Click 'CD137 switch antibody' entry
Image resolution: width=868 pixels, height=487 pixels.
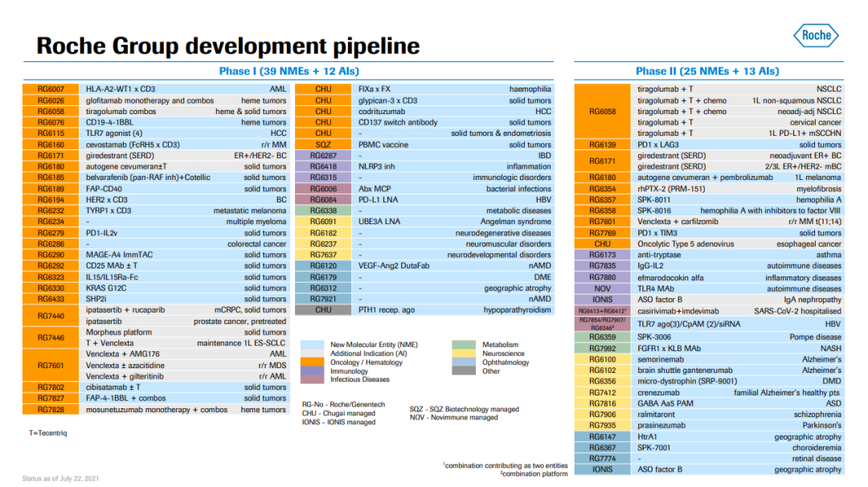(398, 122)
